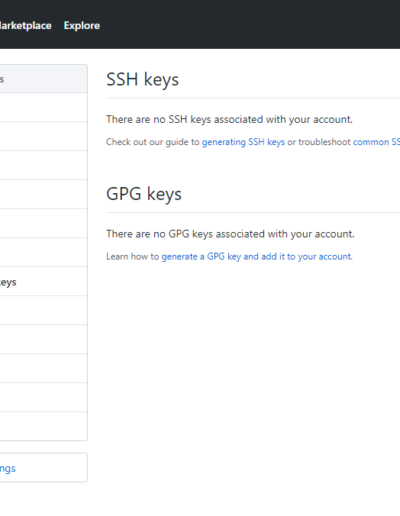Open Explore in the top navigation
The width and height of the screenshot is (400, 516).
82,26
